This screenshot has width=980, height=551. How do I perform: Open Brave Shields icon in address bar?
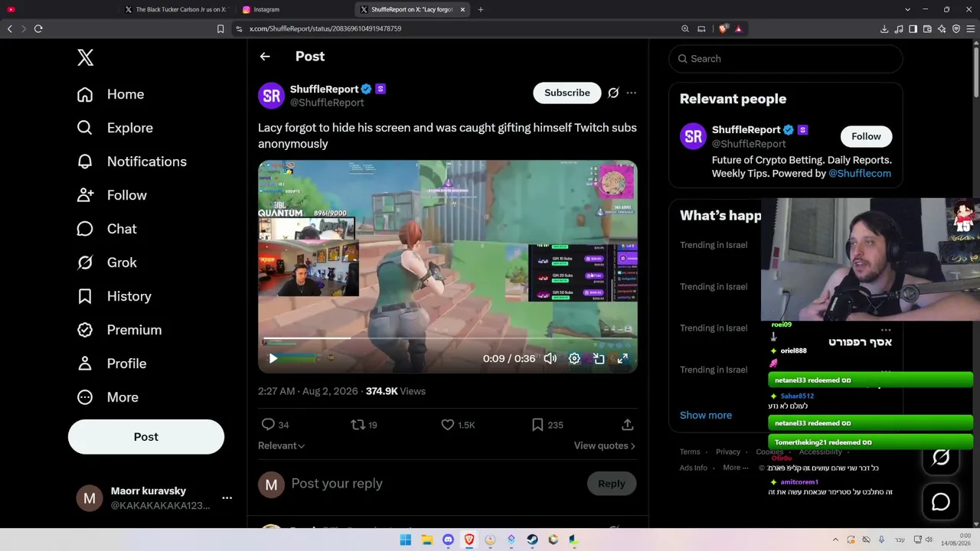723,29
